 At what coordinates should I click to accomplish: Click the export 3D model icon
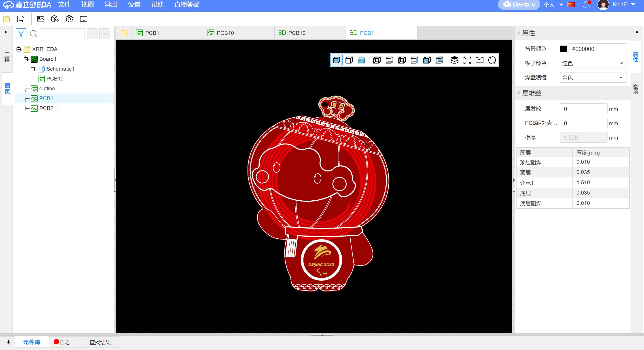coord(55,19)
